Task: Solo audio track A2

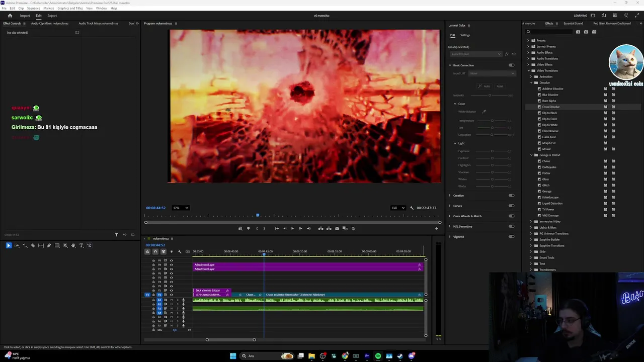Action: [x=178, y=304]
